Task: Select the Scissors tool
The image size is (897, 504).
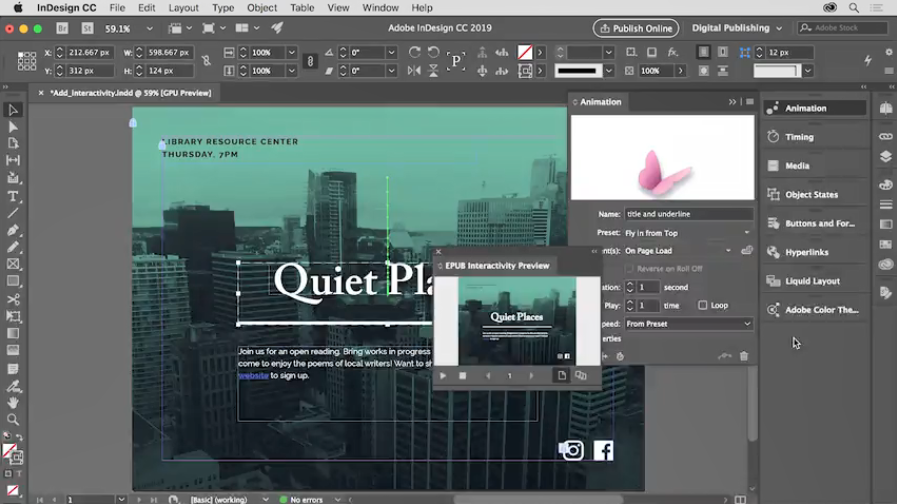Action: coord(13,299)
